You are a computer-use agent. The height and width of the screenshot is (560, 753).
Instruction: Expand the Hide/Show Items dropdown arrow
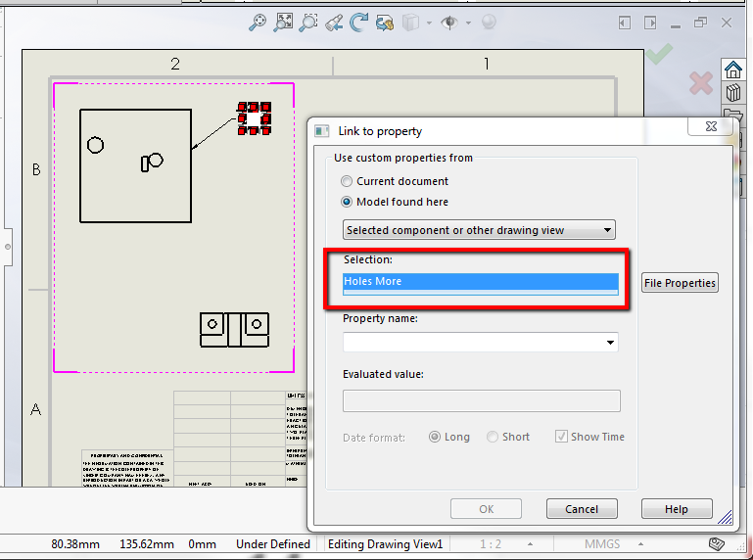pos(468,23)
